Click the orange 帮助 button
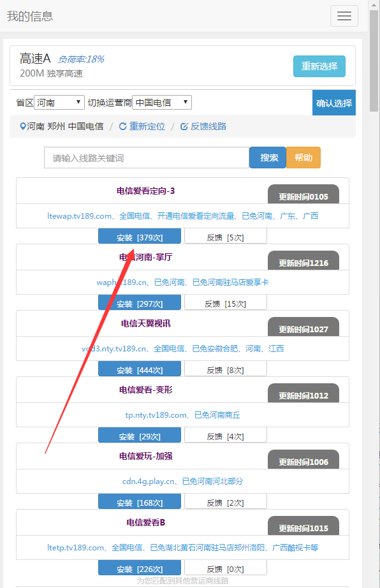 [303, 158]
